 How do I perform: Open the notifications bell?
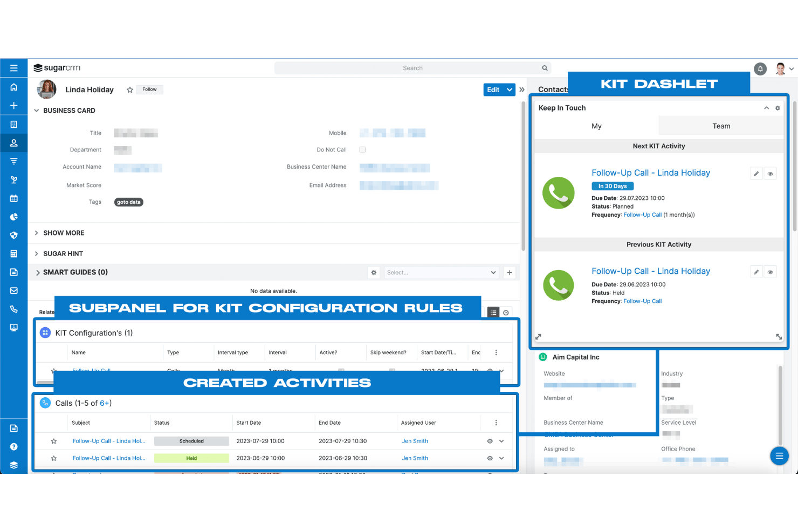pyautogui.click(x=760, y=68)
